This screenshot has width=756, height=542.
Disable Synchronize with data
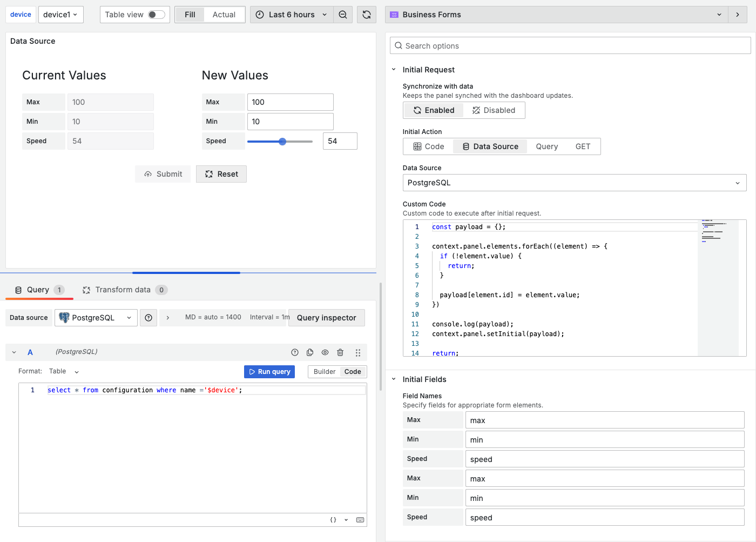click(495, 110)
